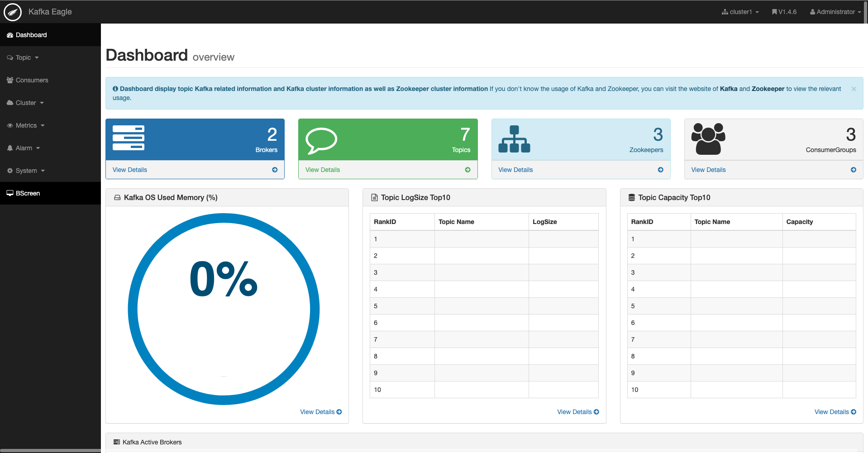Follow the Zookeeper website link in alert

(x=768, y=89)
